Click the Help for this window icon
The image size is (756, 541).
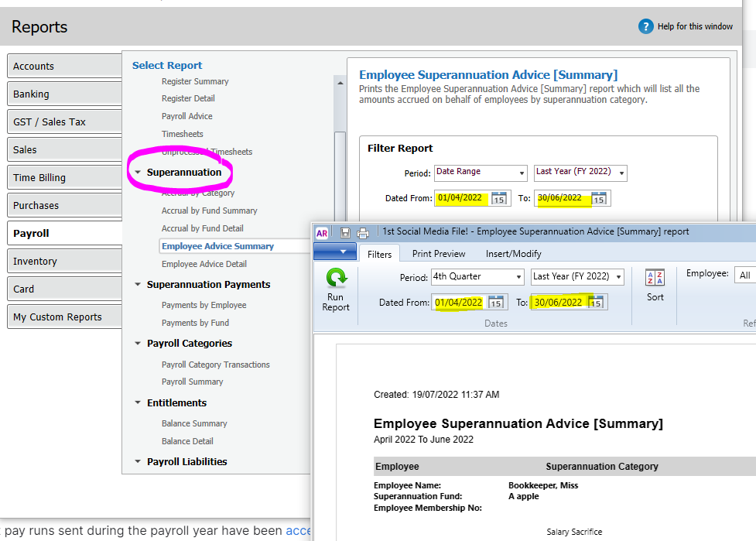coord(646,27)
